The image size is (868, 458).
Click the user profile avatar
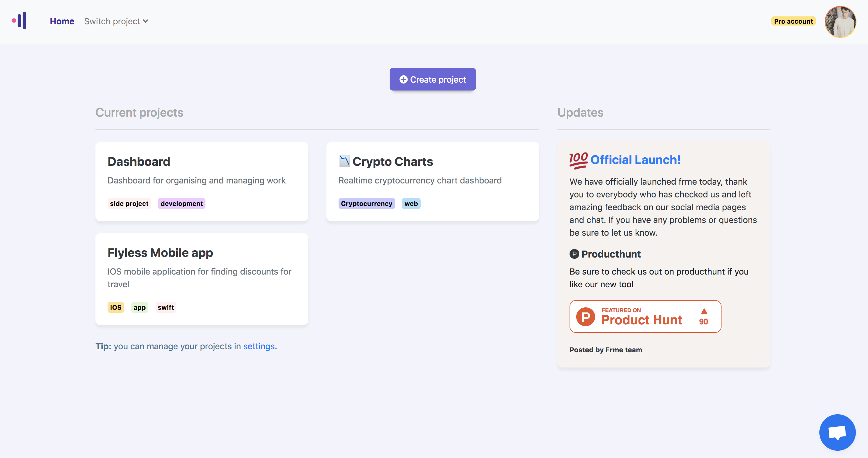tap(840, 22)
